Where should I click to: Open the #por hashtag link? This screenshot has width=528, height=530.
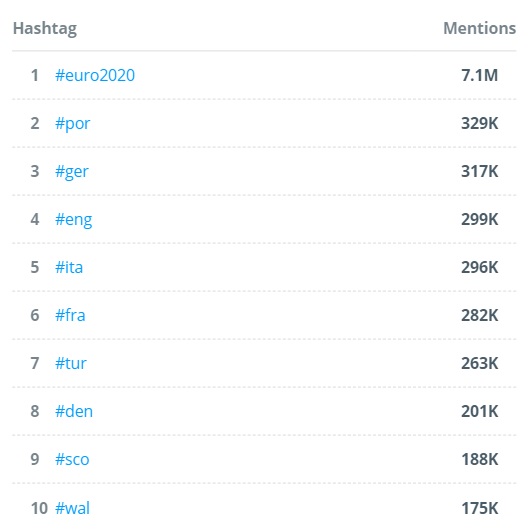73,124
